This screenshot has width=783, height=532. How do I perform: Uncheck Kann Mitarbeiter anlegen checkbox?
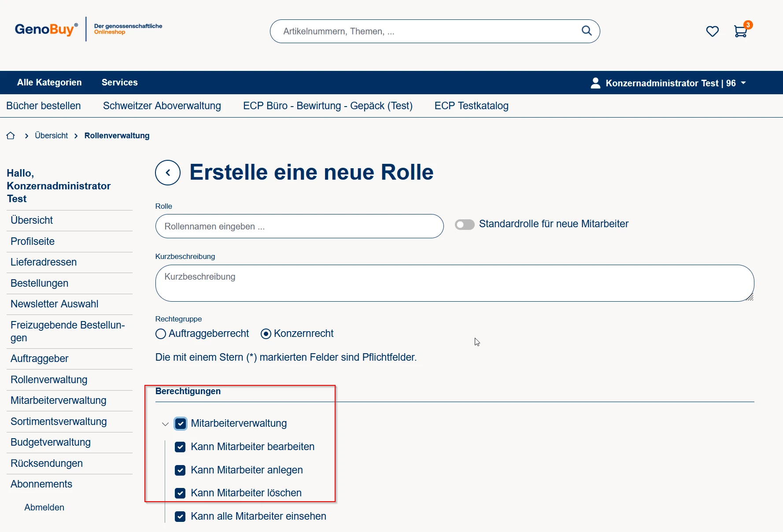[x=180, y=470]
